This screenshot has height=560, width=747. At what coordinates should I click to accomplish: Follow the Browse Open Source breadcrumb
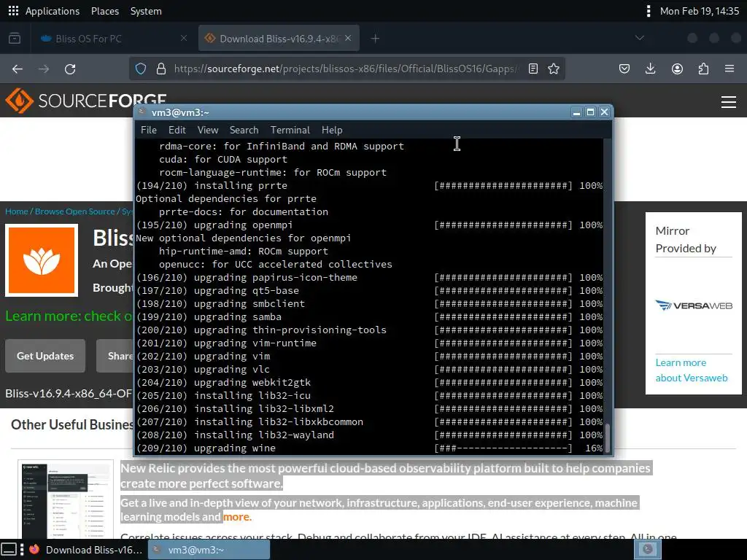[x=75, y=211]
